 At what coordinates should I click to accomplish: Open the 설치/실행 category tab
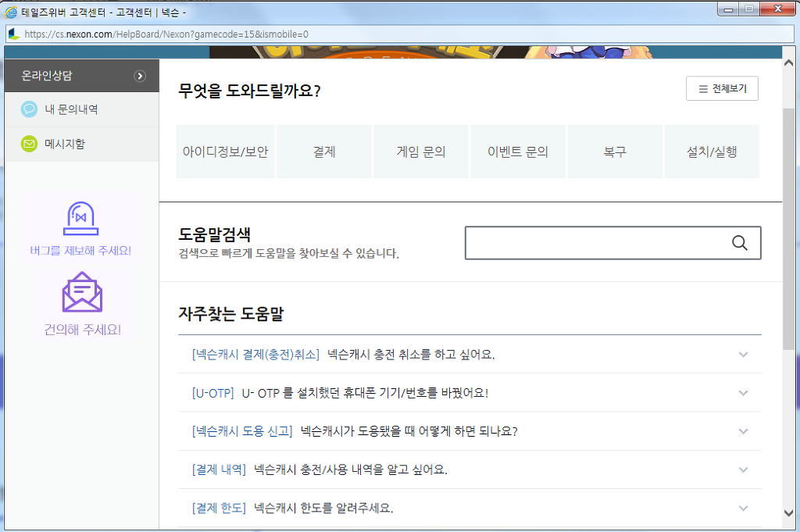click(x=712, y=152)
